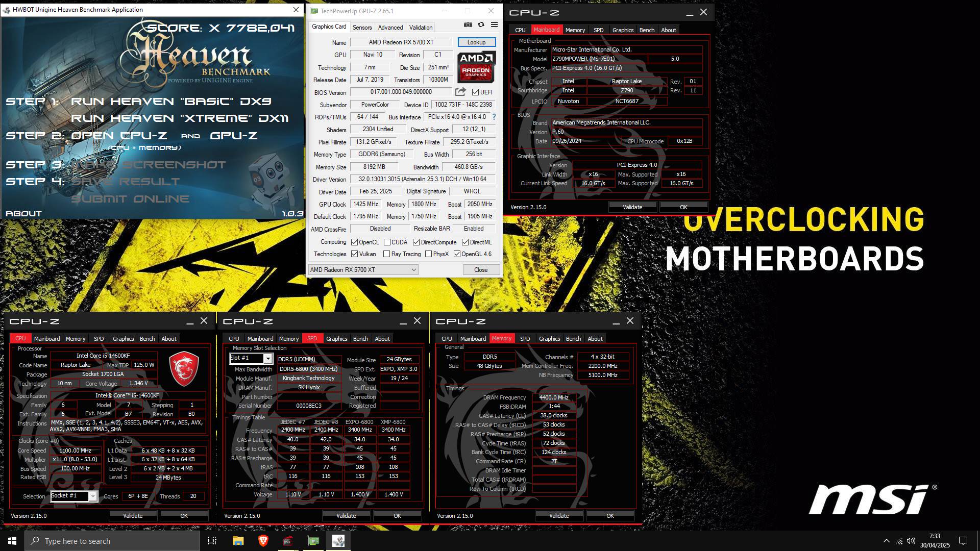Click the DRAM Frequency 4400.0 MHz value
The height and width of the screenshot is (551, 980).
tap(554, 397)
